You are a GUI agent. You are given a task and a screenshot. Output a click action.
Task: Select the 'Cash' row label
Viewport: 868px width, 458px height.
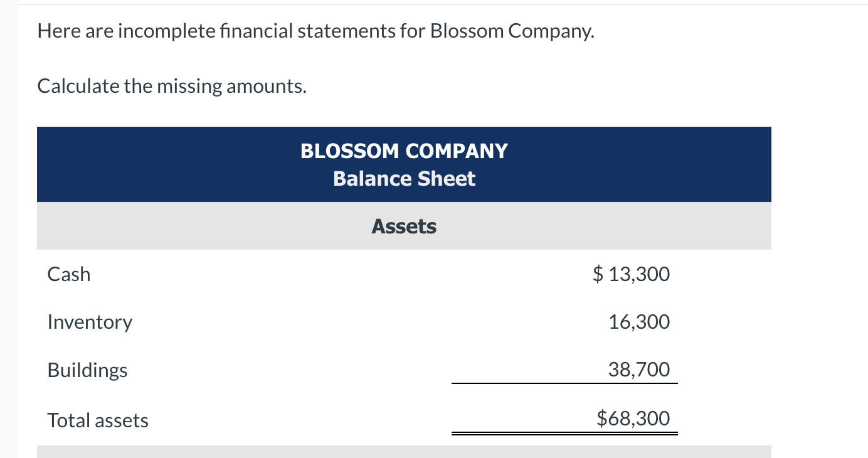[69, 274]
